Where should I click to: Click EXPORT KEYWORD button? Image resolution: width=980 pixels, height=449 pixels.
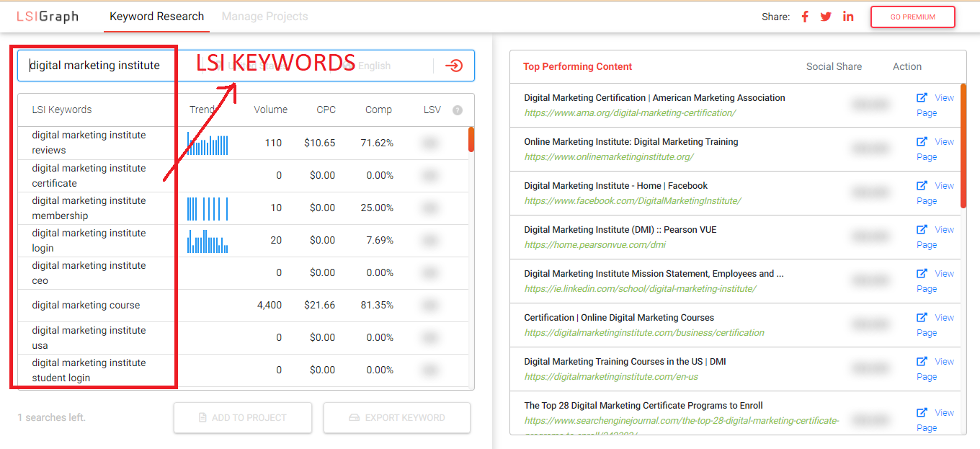(x=397, y=417)
